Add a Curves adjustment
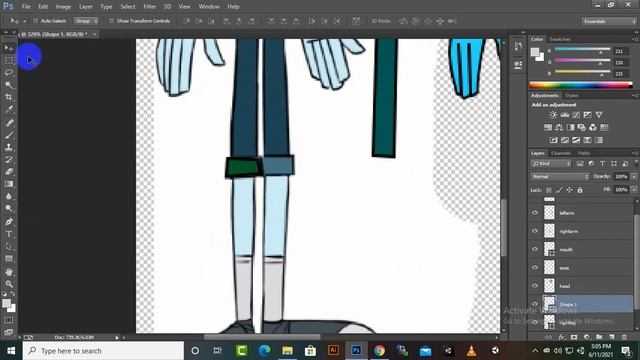This screenshot has height=360, width=640. 576,115
